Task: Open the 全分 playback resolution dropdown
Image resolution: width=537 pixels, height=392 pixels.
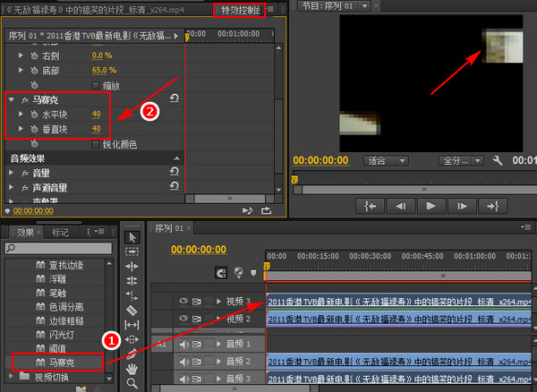Action: (461, 160)
